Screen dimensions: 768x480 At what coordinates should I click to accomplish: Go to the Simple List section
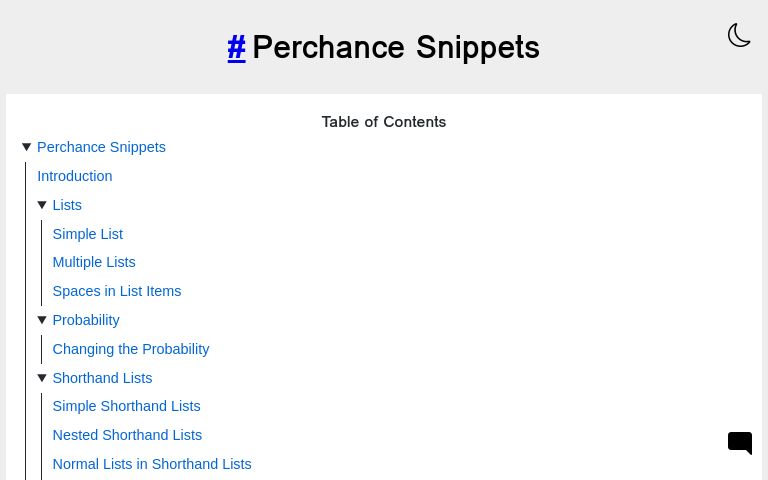[x=87, y=234]
